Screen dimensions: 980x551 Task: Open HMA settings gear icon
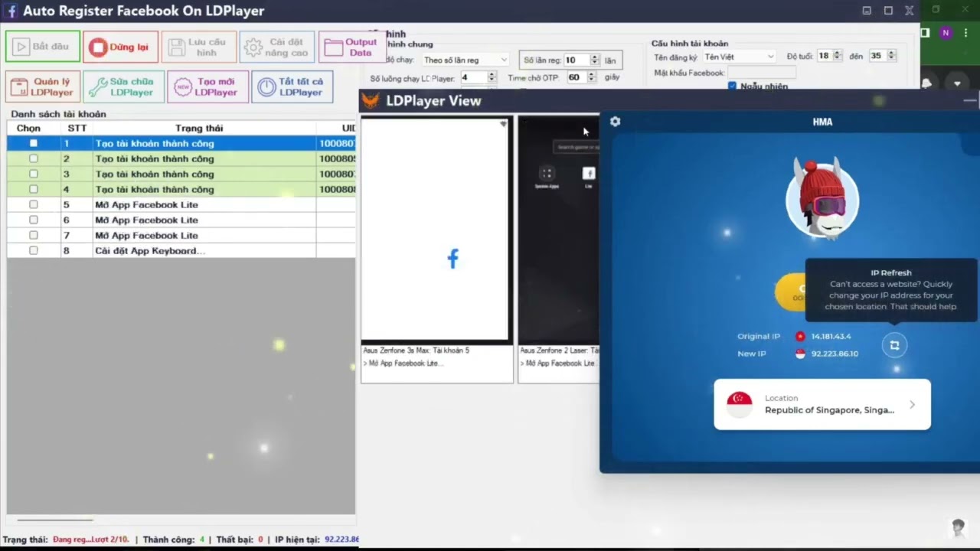615,122
